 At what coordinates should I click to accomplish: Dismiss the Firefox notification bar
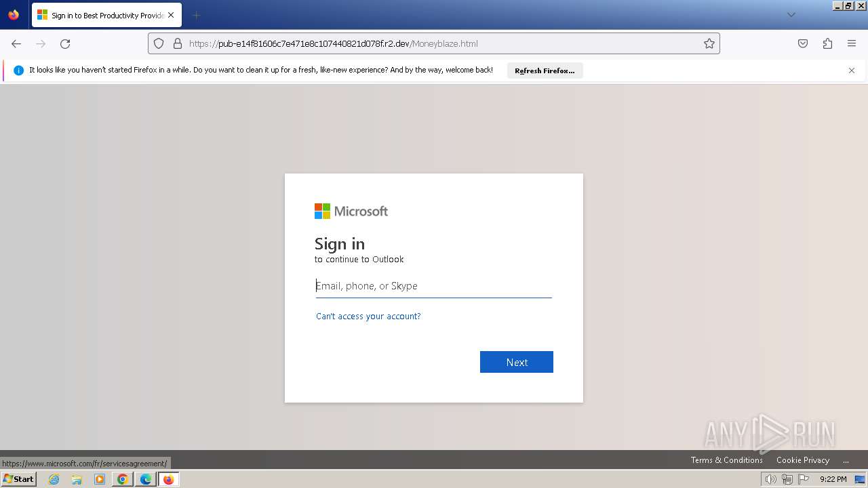coord(852,70)
